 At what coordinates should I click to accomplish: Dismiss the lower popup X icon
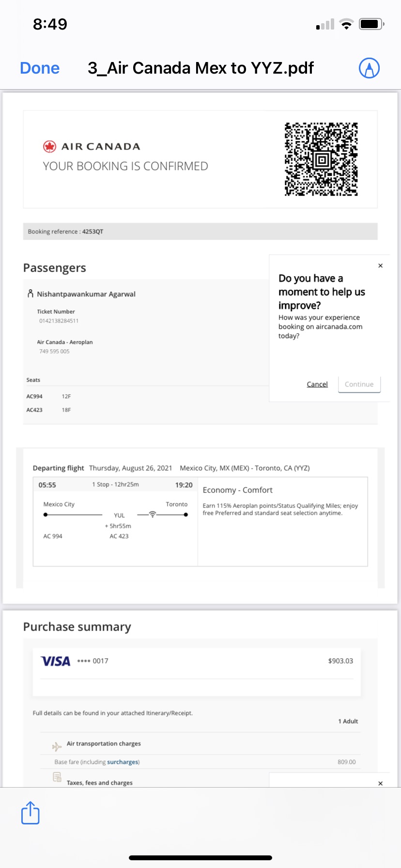(381, 783)
